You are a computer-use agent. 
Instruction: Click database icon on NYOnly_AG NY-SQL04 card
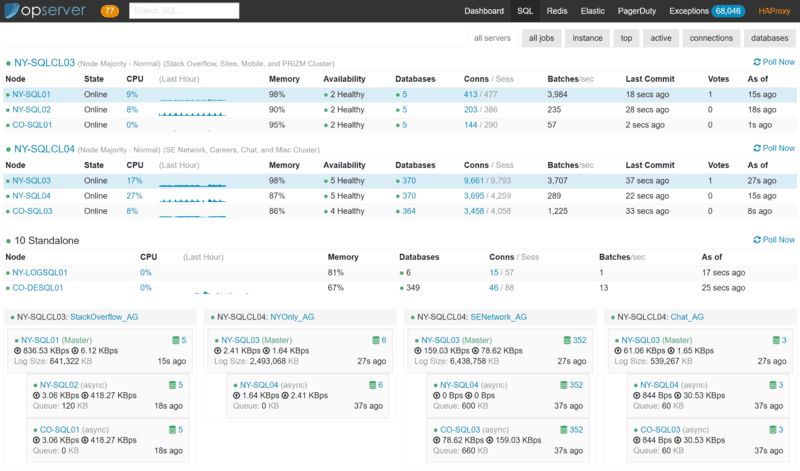click(x=373, y=385)
